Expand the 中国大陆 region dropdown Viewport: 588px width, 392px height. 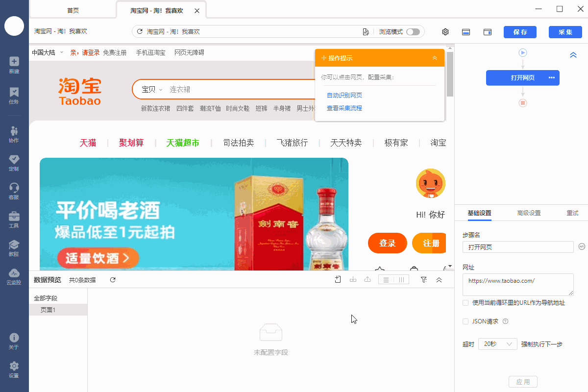tap(48, 52)
